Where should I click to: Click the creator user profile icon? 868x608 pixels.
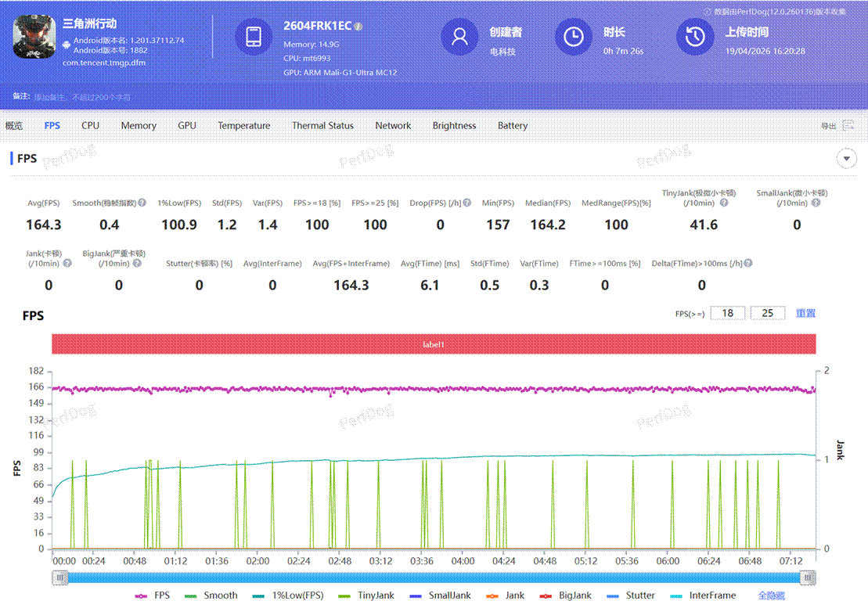[459, 37]
